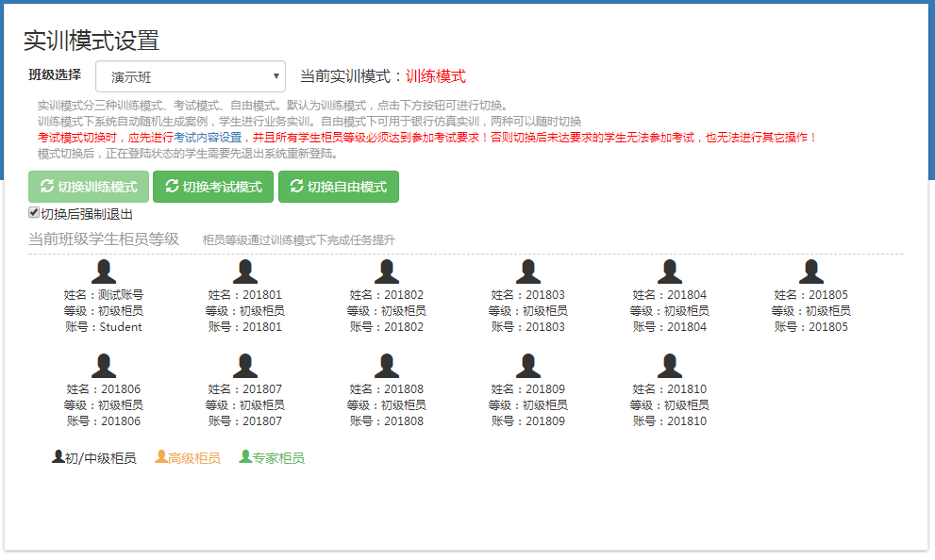Click the green 专家柜员 legend icon
Image resolution: width=935 pixels, height=560 pixels.
tap(245, 457)
